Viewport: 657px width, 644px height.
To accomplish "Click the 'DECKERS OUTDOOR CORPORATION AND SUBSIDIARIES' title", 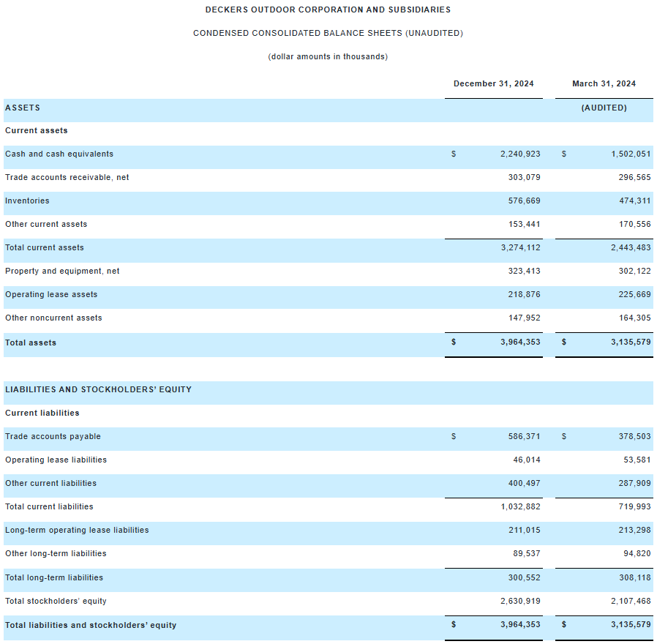I will coord(328,10).
